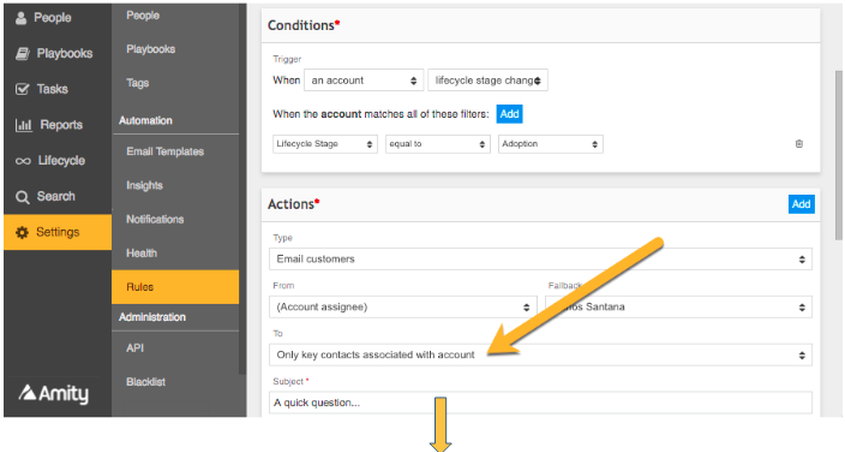Open the 'an account' trigger dropdown

(363, 80)
